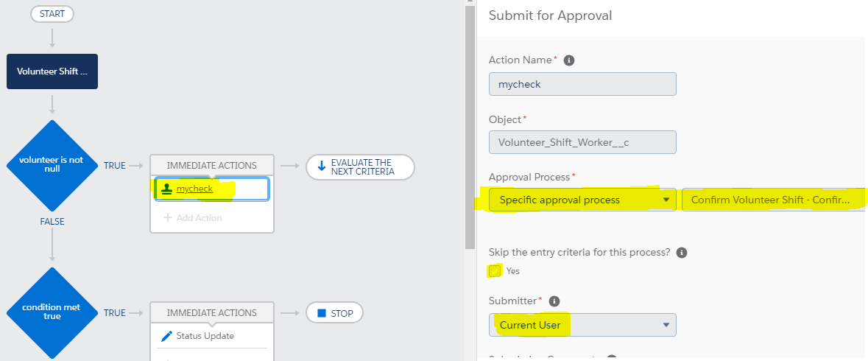Click the down arrow icon in Evaluate Next Criteria

click(321, 167)
